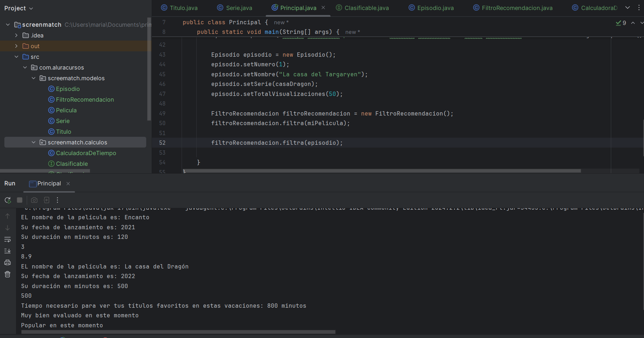Screen dimensions: 644x338
Task: Open the Run toolbar more options menu
Action: tap(57, 200)
